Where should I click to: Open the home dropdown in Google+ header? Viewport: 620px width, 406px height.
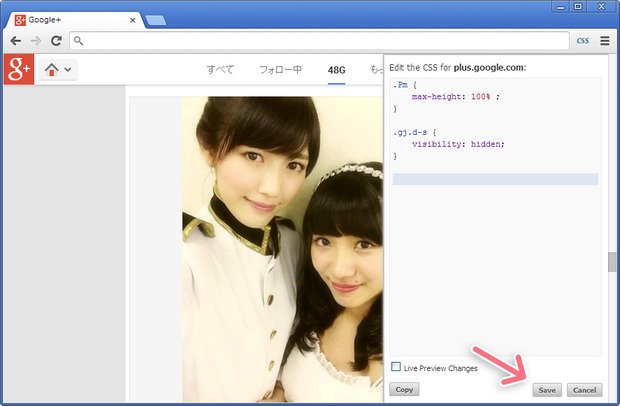pyautogui.click(x=58, y=70)
